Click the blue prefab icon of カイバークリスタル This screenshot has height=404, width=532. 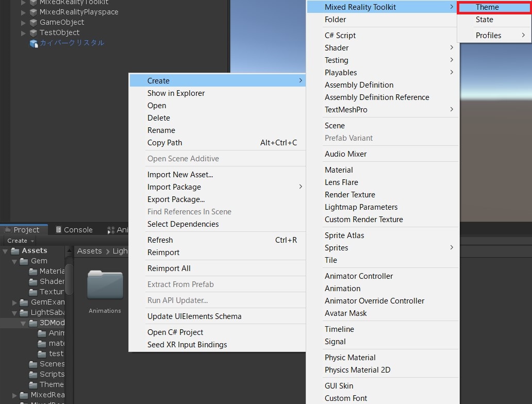point(34,43)
